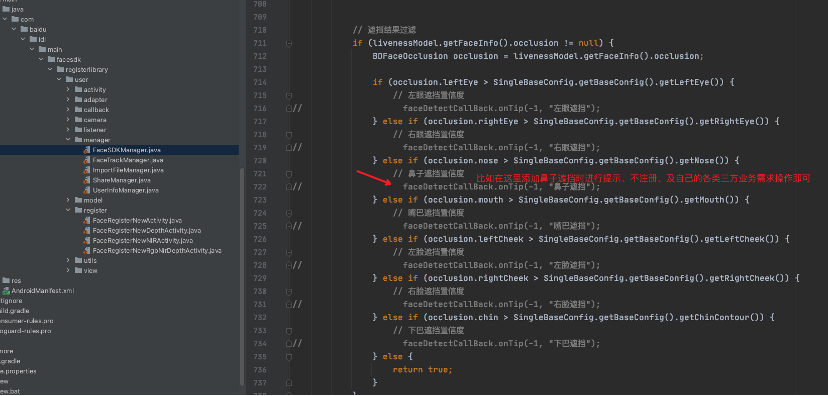This screenshot has width=828, height=396.
Task: Click the registerlibrary folder icon
Action: coord(60,70)
